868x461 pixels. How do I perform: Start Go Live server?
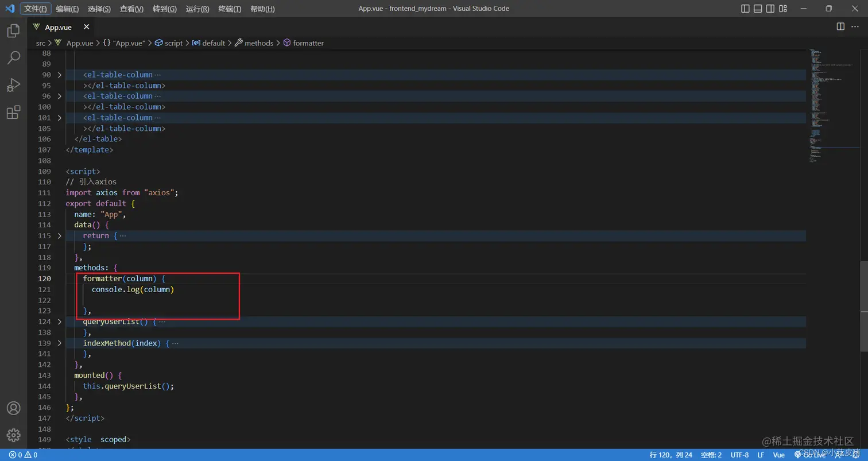point(809,455)
